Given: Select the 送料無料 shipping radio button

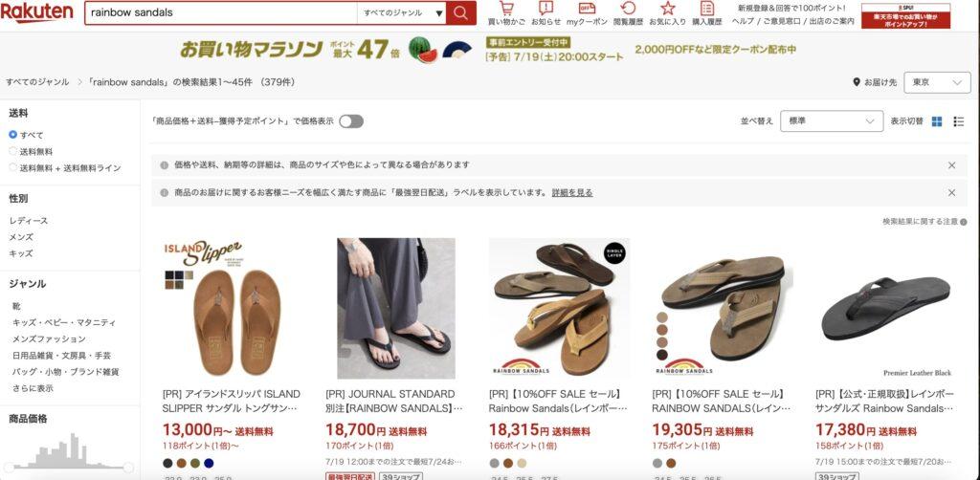Looking at the screenshot, I should [13, 151].
